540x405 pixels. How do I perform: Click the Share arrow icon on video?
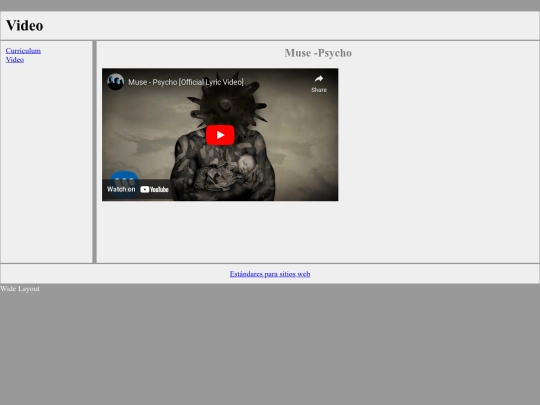pyautogui.click(x=319, y=79)
